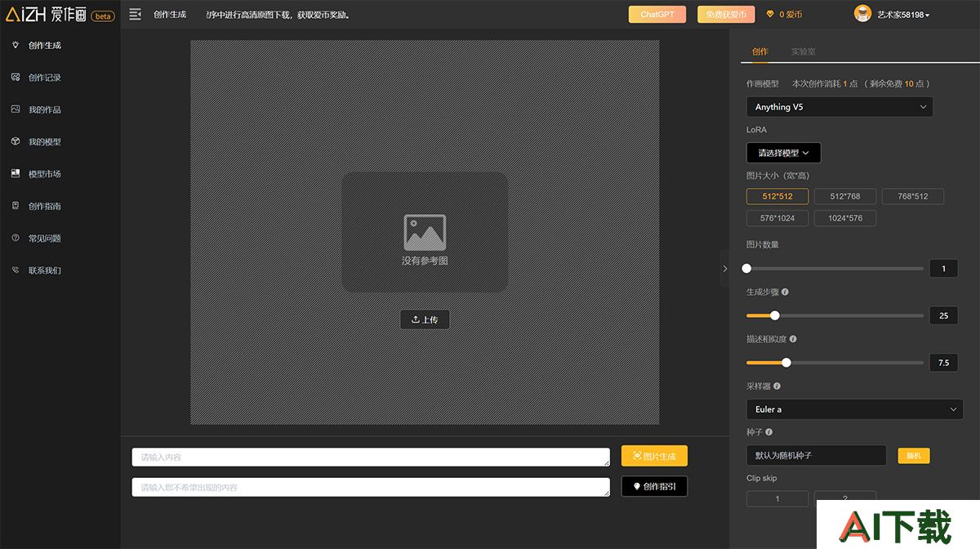Click the help icon next to 生成步骤

785,292
